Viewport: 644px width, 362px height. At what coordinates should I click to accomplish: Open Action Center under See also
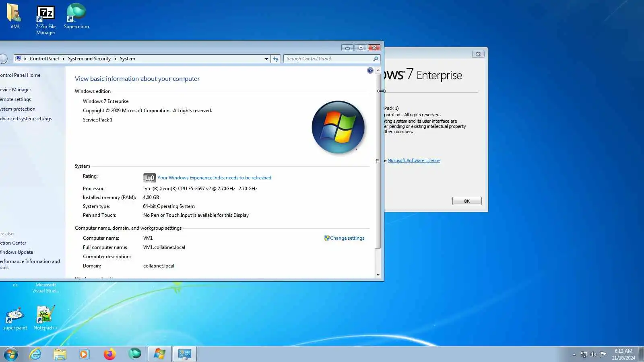(13, 243)
